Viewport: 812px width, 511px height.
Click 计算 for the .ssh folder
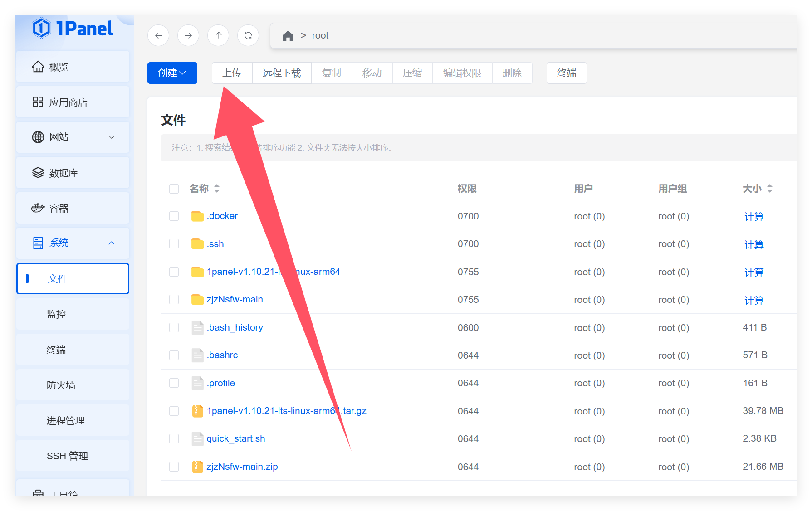(754, 244)
